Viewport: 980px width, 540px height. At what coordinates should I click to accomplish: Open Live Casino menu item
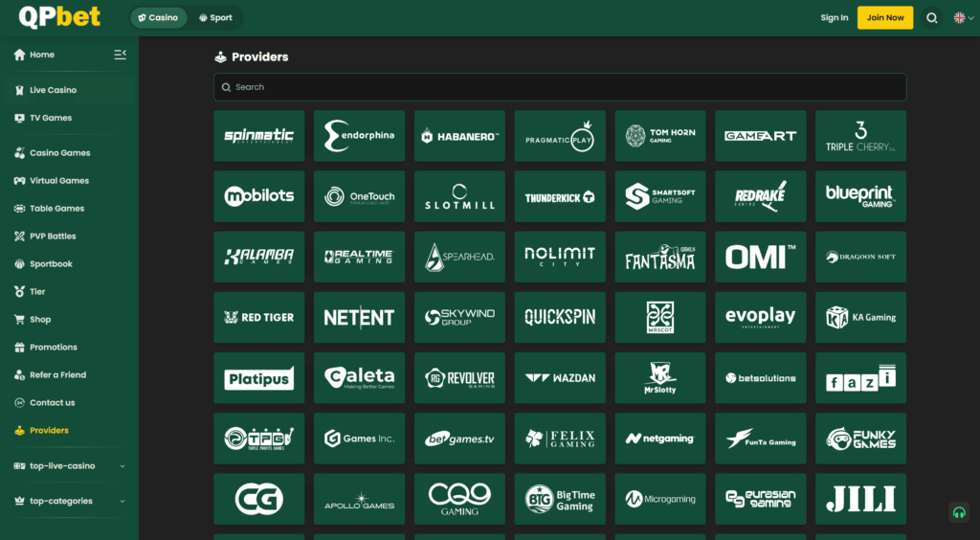[x=54, y=90]
